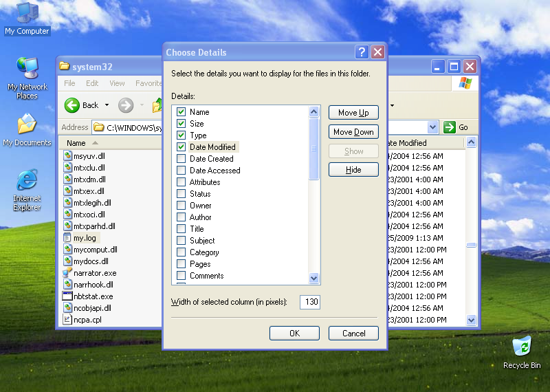Uncheck the Name detail checkbox
Image resolution: width=550 pixels, height=392 pixels.
click(181, 111)
